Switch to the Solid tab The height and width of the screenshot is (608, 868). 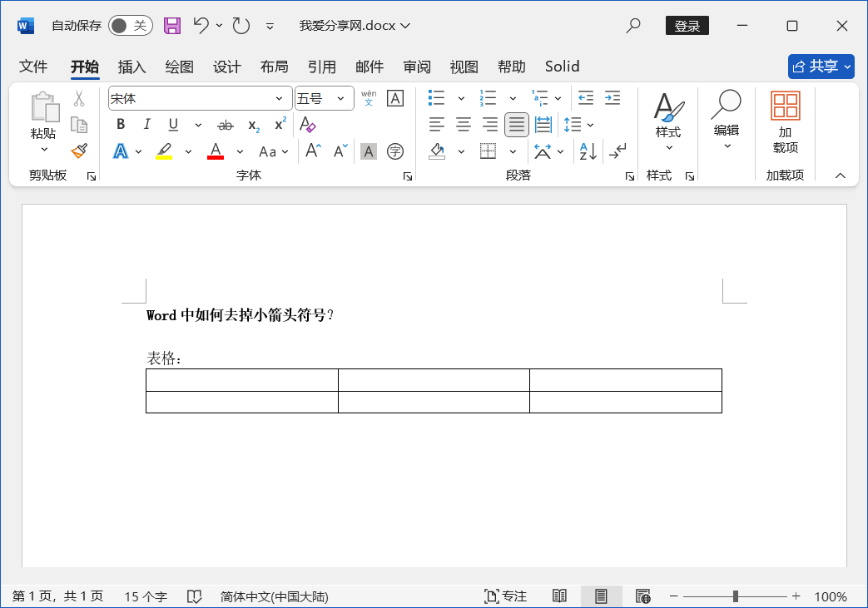click(x=562, y=67)
